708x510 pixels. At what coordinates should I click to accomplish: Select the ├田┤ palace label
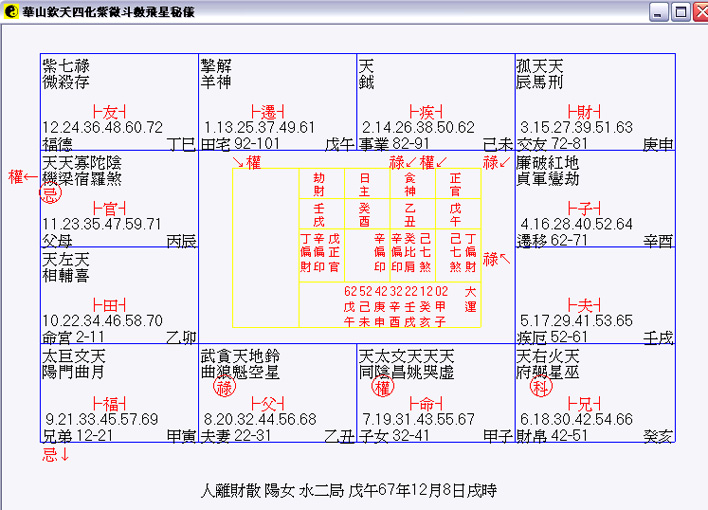[x=109, y=305]
